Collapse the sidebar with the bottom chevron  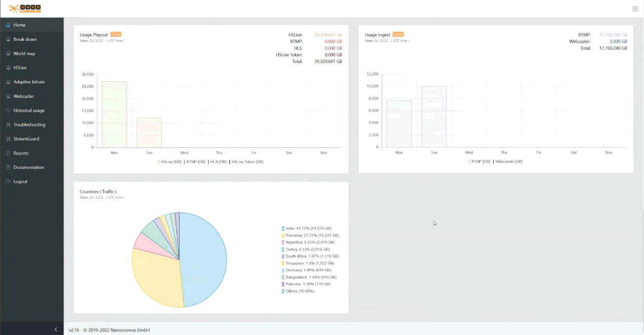click(x=55, y=329)
